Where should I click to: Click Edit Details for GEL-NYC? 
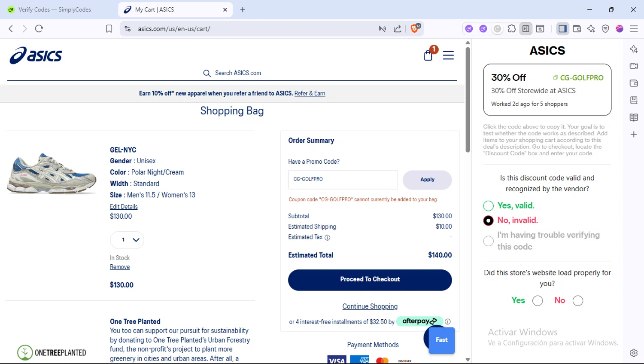(124, 207)
